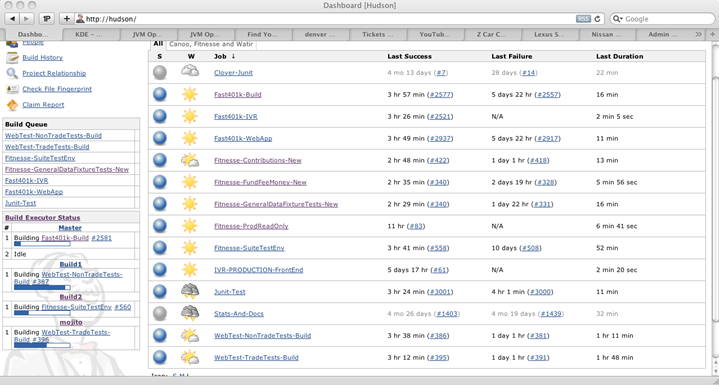Screen dimensions: 719x385
Task: Open the Clover-Junit job link
Action: pos(233,72)
